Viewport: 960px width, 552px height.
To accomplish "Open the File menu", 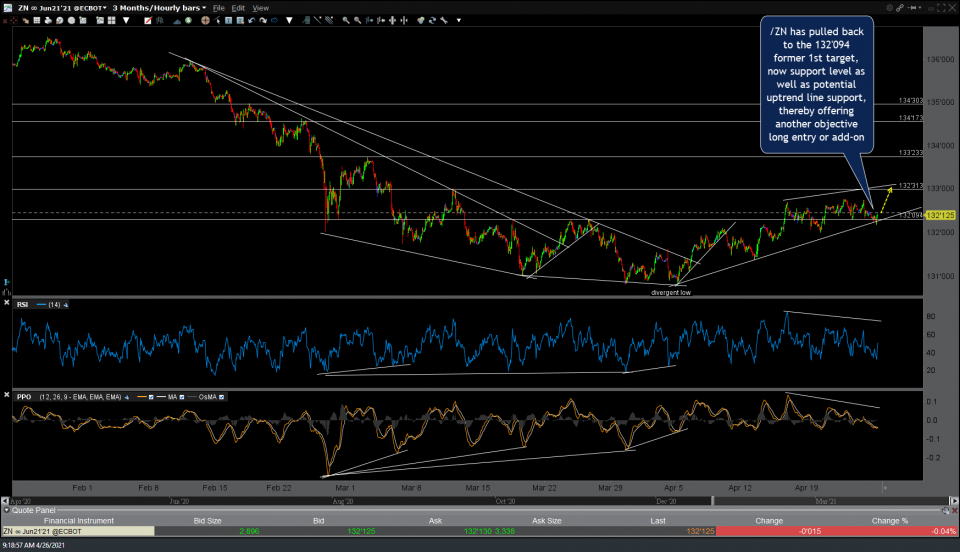I will (x=218, y=7).
